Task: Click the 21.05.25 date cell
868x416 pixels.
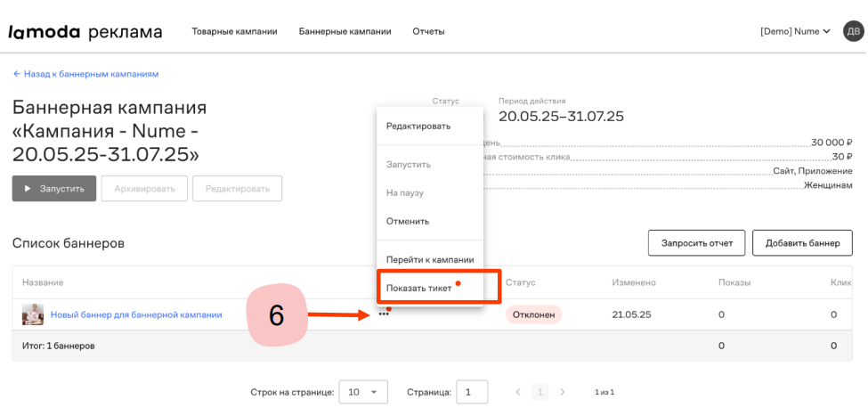Action: (631, 314)
